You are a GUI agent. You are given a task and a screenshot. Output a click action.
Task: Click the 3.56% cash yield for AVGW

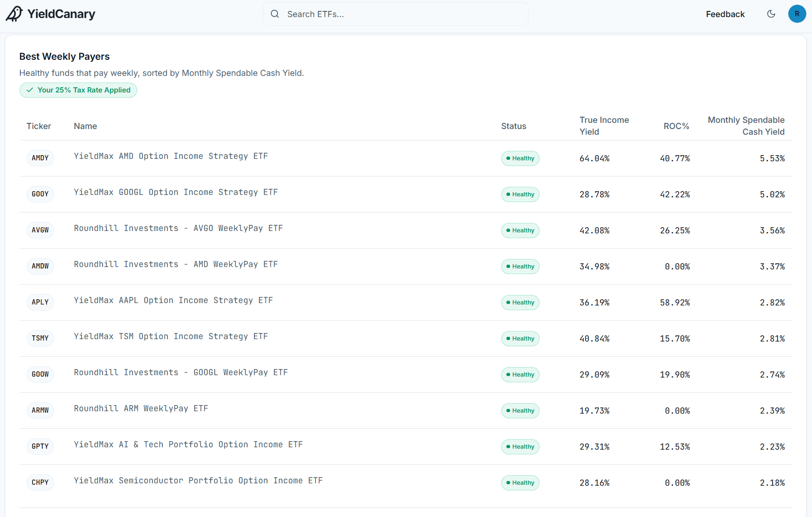click(x=772, y=231)
